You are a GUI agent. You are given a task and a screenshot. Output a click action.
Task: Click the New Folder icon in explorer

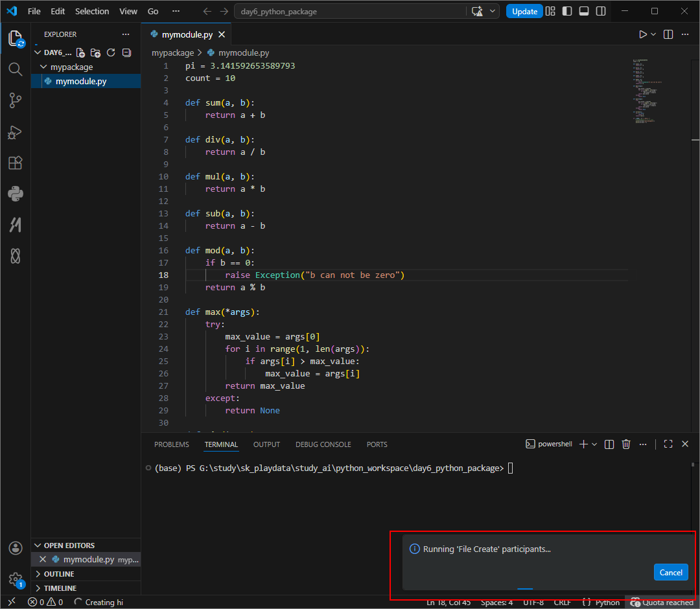(x=95, y=52)
